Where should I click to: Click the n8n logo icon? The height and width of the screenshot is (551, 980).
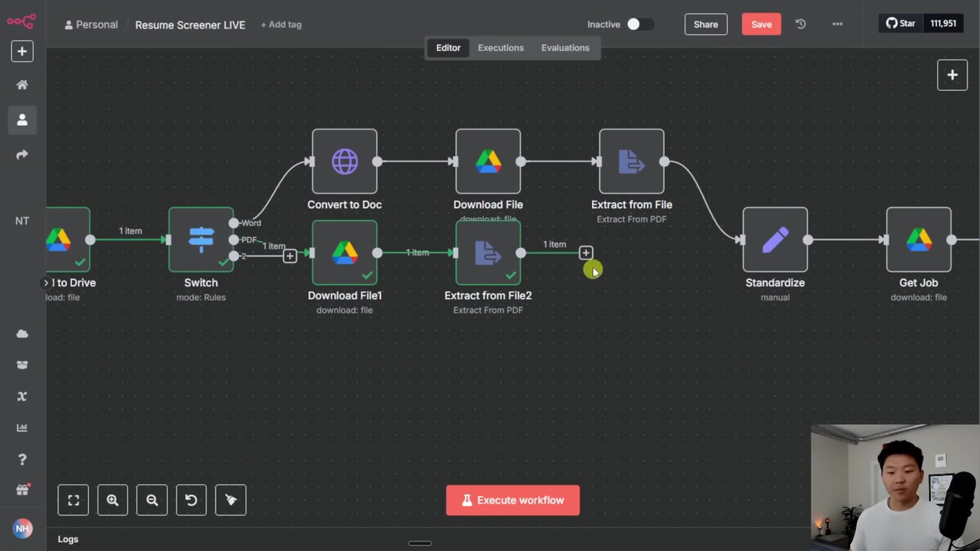[x=22, y=21]
